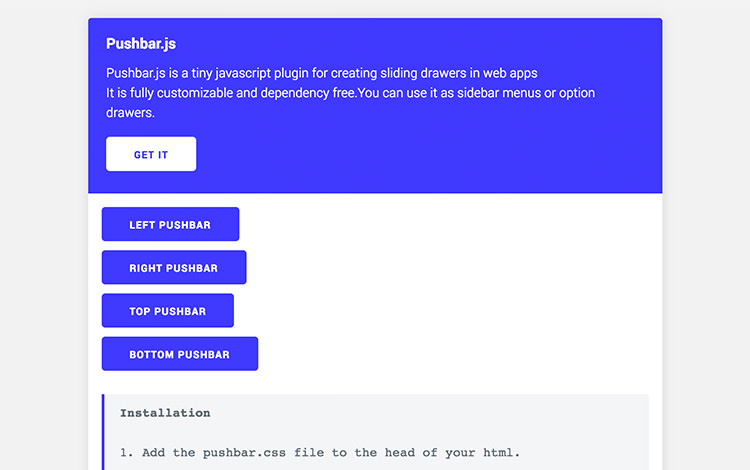The height and width of the screenshot is (470, 750).
Task: Click the GET IT button
Action: coord(151,154)
